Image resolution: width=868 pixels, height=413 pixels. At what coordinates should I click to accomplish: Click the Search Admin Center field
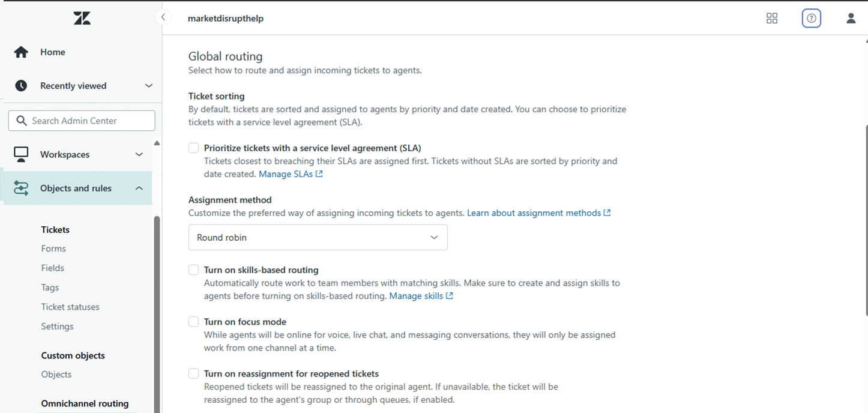click(82, 121)
